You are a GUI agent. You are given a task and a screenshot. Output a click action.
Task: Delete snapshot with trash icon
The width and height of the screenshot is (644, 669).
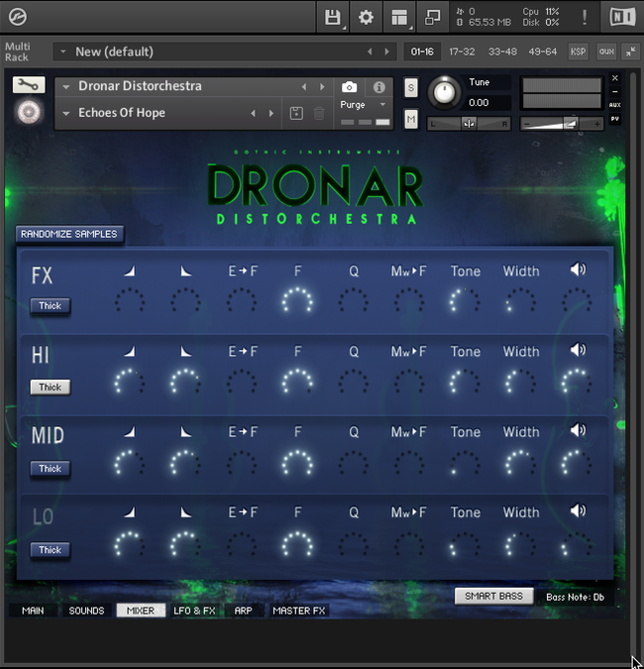pos(319,113)
